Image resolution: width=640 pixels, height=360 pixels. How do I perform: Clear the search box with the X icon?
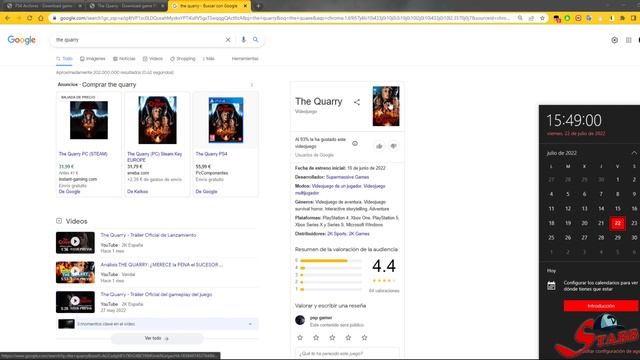click(228, 40)
